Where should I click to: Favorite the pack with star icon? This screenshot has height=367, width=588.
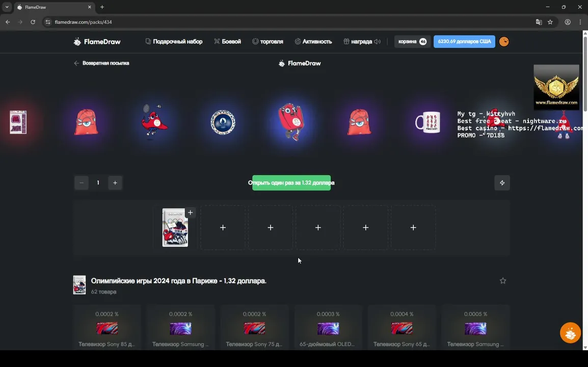tap(503, 281)
